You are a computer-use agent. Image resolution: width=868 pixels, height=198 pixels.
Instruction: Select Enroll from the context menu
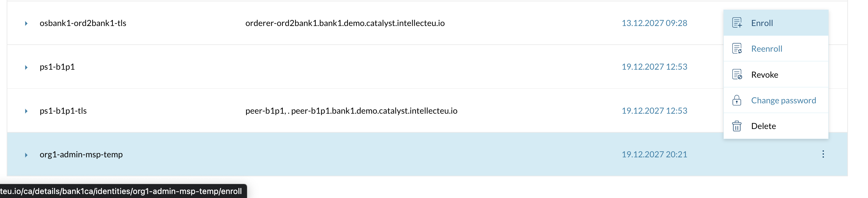[762, 23]
